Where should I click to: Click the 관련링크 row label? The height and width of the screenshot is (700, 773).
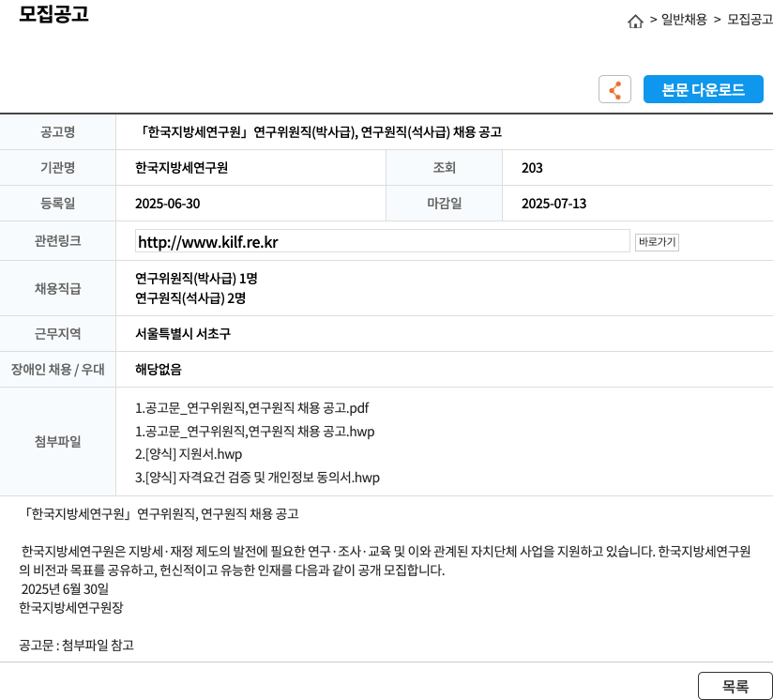pyautogui.click(x=57, y=241)
